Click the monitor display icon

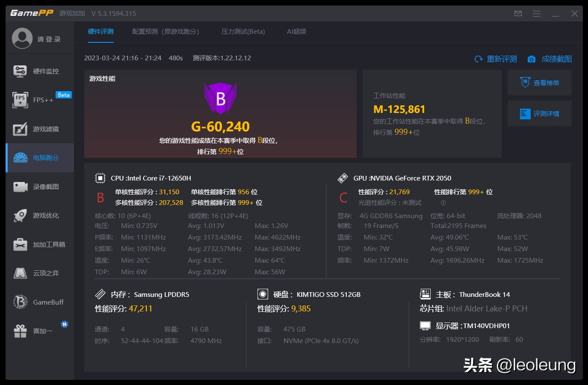point(425,326)
